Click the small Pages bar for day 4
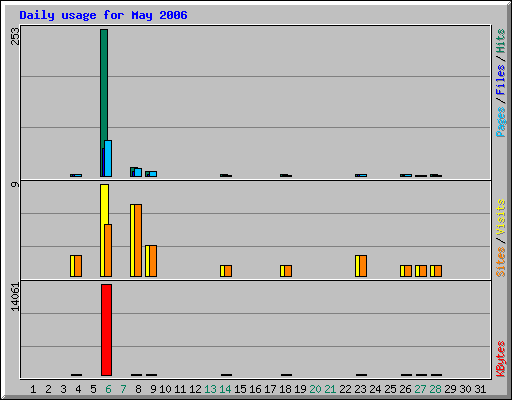The image size is (512, 400). [78, 175]
